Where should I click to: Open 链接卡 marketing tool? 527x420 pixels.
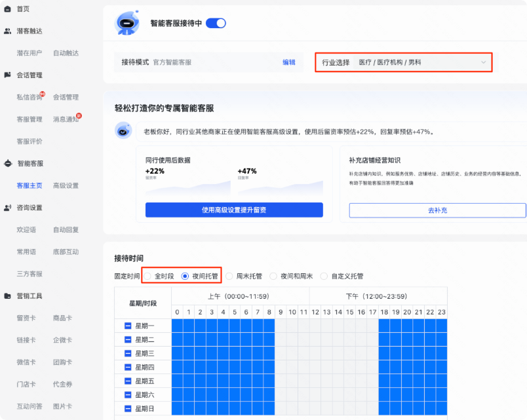(x=26, y=340)
